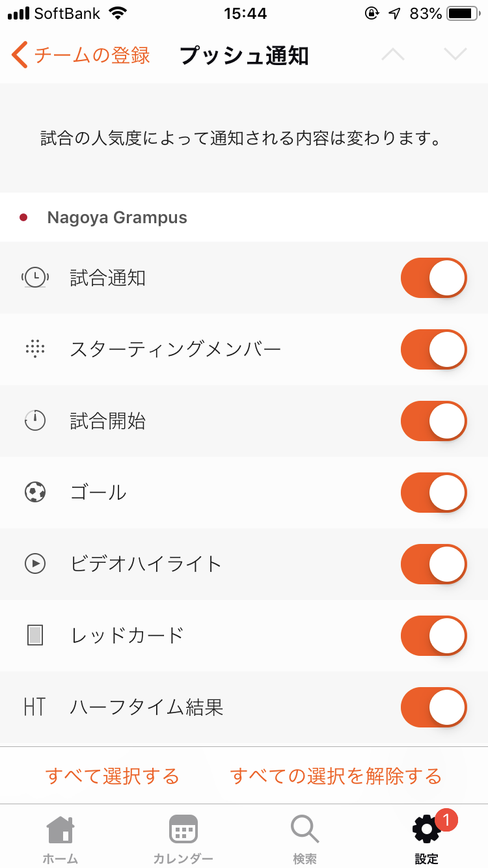Go back to チームの登録
This screenshot has height=868, width=488.
81,55
